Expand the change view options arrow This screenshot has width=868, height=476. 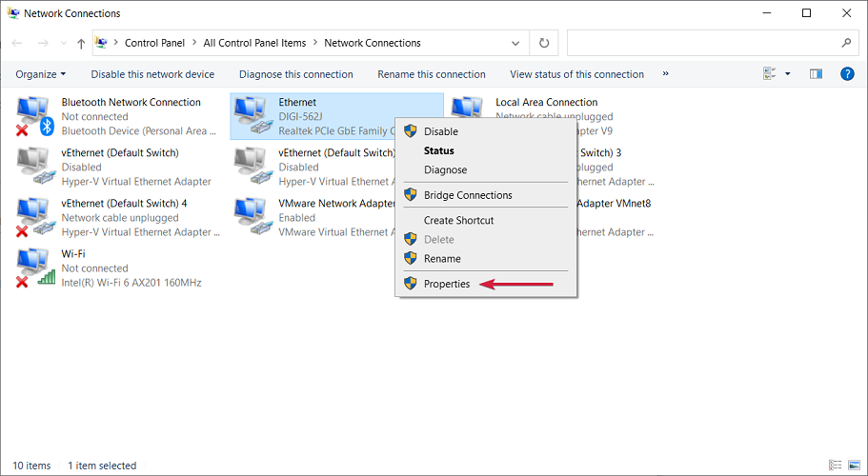788,74
